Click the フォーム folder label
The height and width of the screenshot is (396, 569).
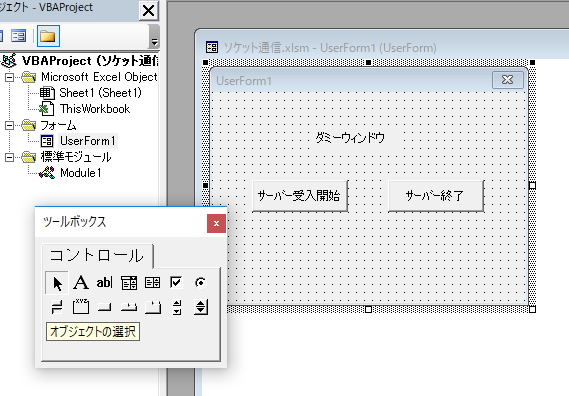[58, 126]
